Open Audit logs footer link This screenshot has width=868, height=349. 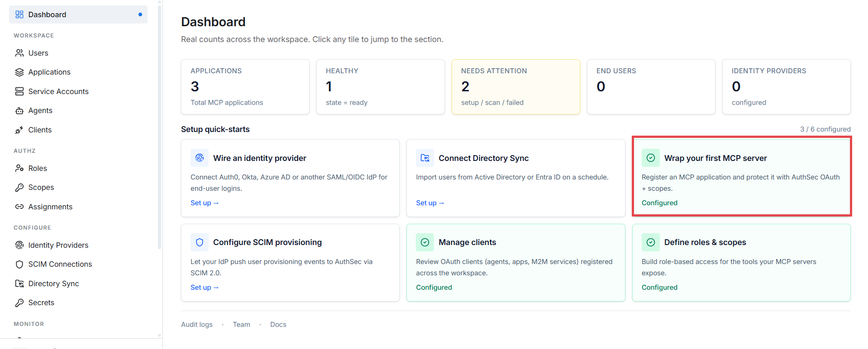point(197,325)
